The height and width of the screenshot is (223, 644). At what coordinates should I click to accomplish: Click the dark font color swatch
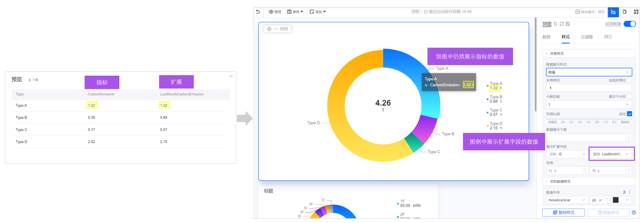point(616,200)
